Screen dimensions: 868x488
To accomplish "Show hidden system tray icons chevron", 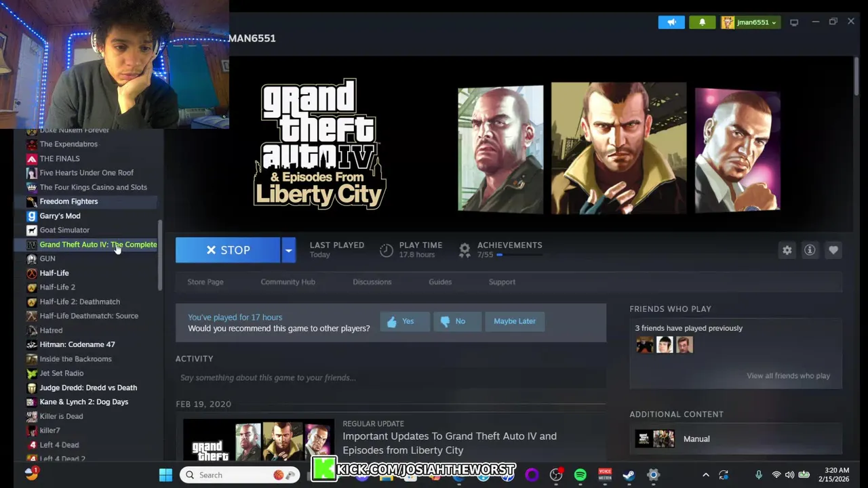I will pyautogui.click(x=705, y=475).
